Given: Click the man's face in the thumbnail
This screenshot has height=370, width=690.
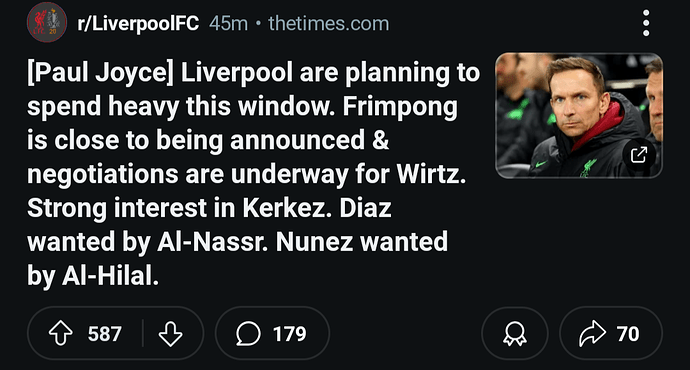Looking at the screenshot, I should [577, 101].
